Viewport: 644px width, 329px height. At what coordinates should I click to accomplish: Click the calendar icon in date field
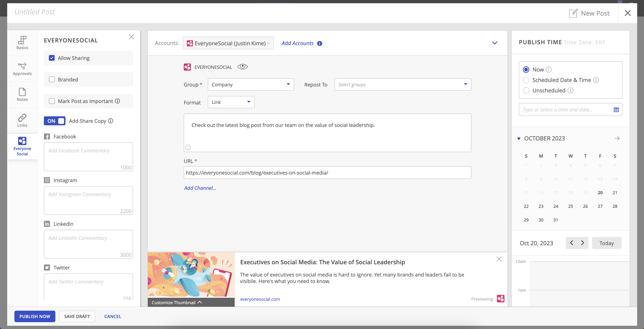point(616,109)
